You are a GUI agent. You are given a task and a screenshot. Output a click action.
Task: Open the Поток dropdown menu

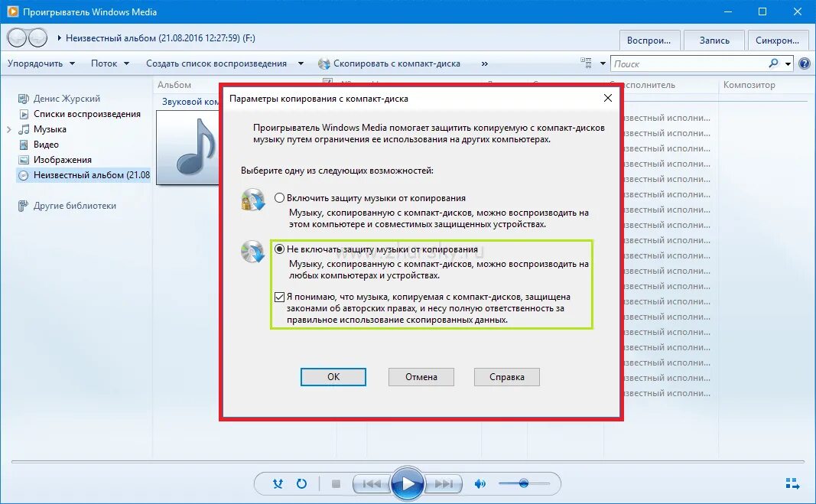point(110,63)
